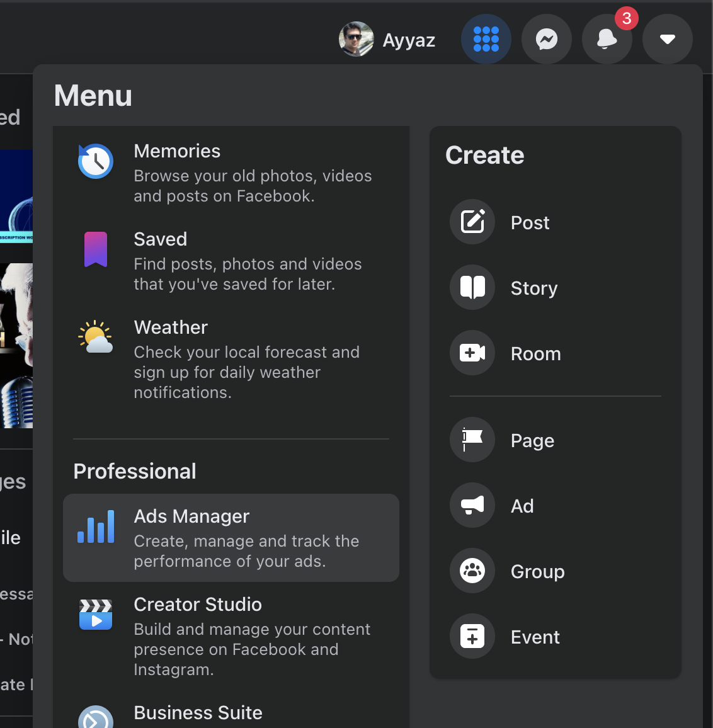The width and height of the screenshot is (713, 728).
Task: Click the Weather sun-and-cloud icon
Action: (x=96, y=337)
